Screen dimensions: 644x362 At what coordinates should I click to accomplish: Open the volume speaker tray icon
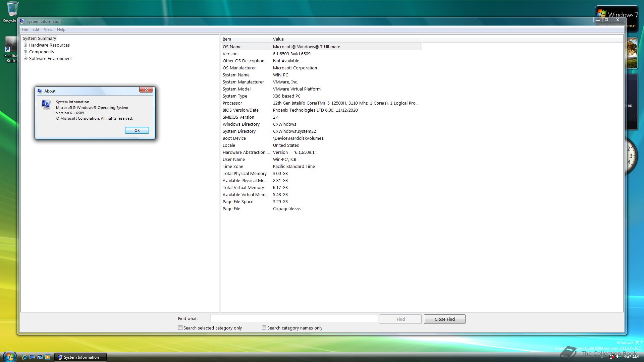point(618,357)
